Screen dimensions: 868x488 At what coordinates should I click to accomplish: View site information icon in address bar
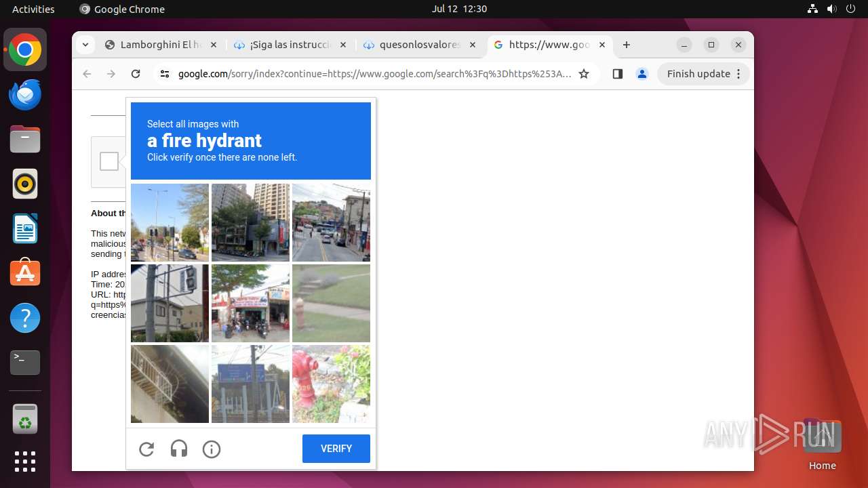(165, 74)
